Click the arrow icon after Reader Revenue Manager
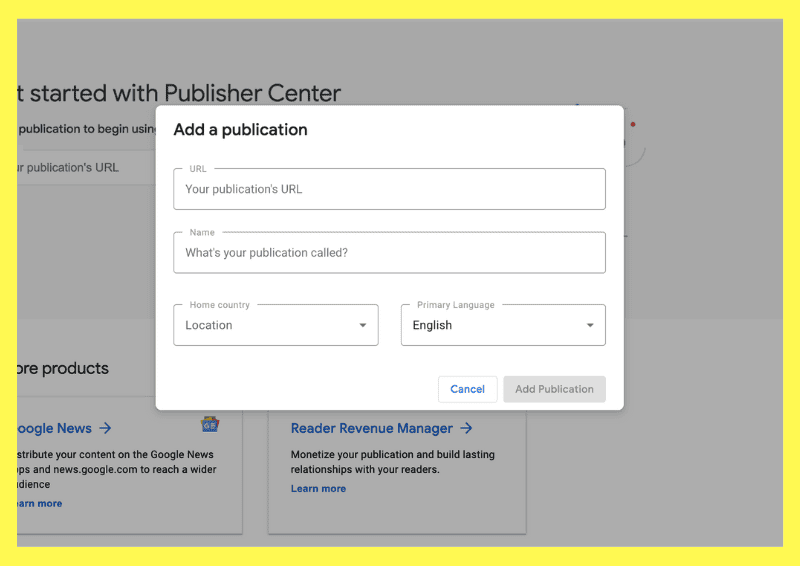This screenshot has height=566, width=800. point(466,428)
